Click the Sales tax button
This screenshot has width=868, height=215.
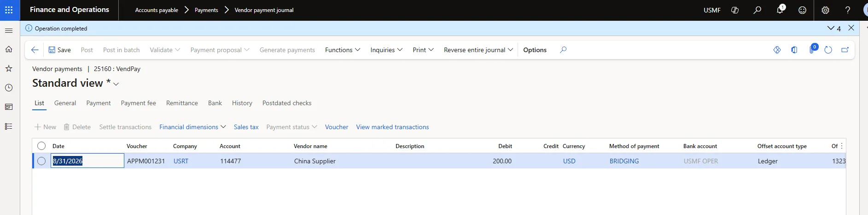pos(246,127)
